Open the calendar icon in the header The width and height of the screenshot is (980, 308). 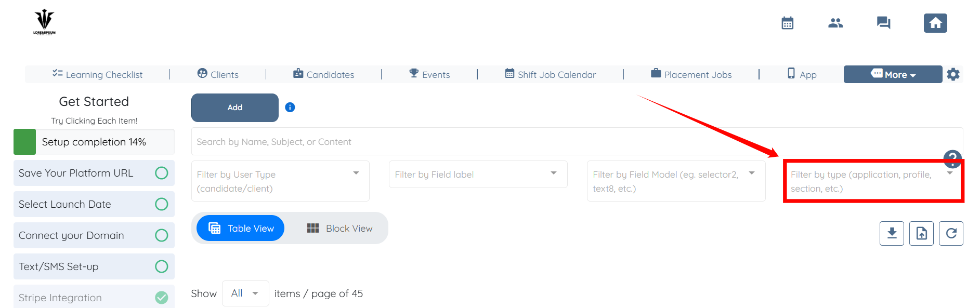[x=788, y=23]
